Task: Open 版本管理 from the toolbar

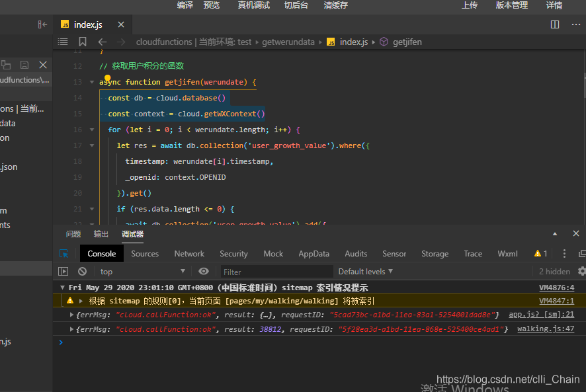Action: [x=512, y=5]
